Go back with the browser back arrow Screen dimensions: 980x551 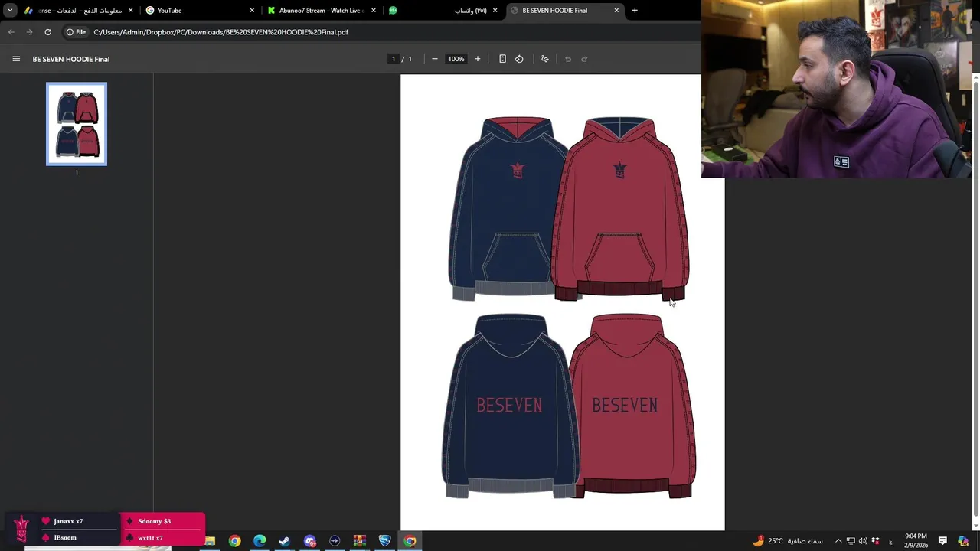pyautogui.click(x=11, y=32)
